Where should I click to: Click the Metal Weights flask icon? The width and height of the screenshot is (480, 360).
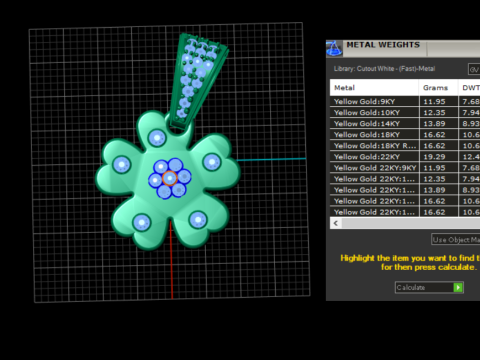[x=334, y=48]
